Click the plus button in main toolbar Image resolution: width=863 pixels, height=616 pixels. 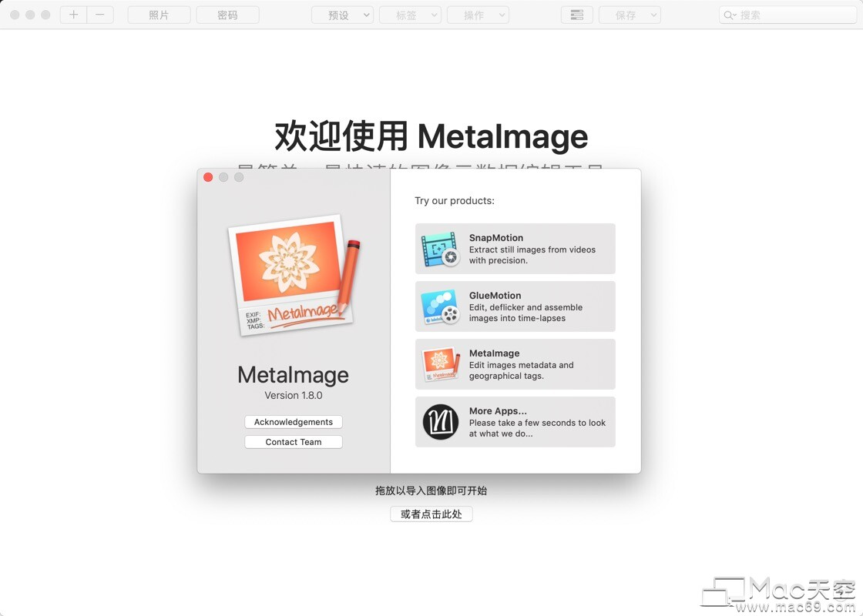pyautogui.click(x=74, y=15)
